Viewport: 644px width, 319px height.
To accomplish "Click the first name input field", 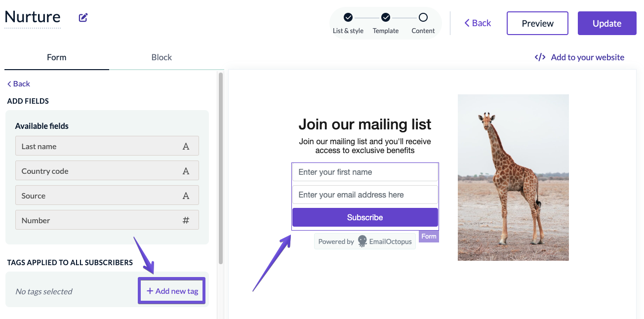I will 365,172.
